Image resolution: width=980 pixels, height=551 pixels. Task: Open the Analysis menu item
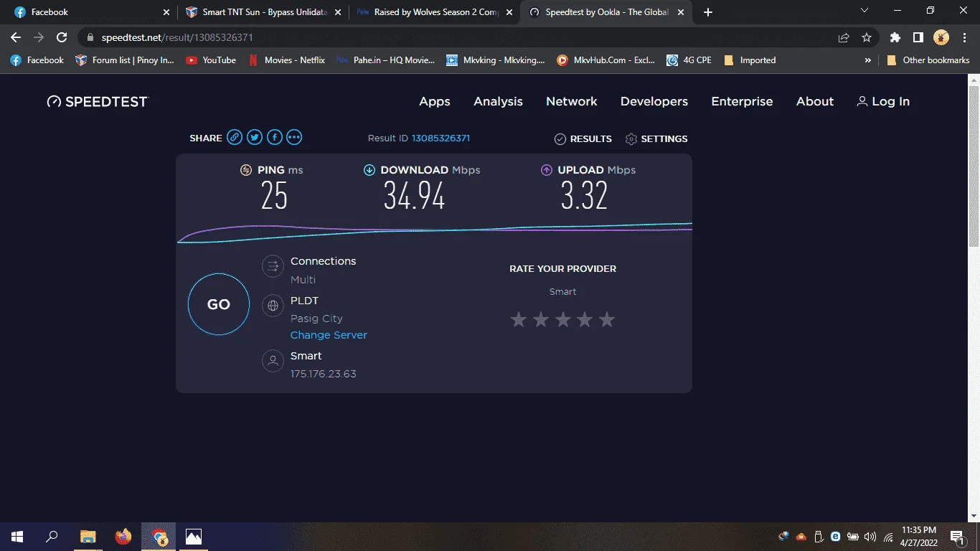[x=498, y=102]
